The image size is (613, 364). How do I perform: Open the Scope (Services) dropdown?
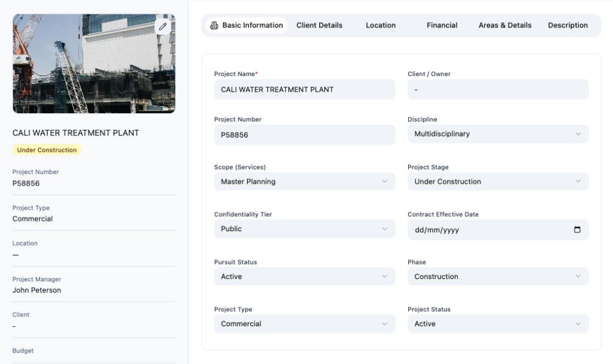click(x=304, y=181)
